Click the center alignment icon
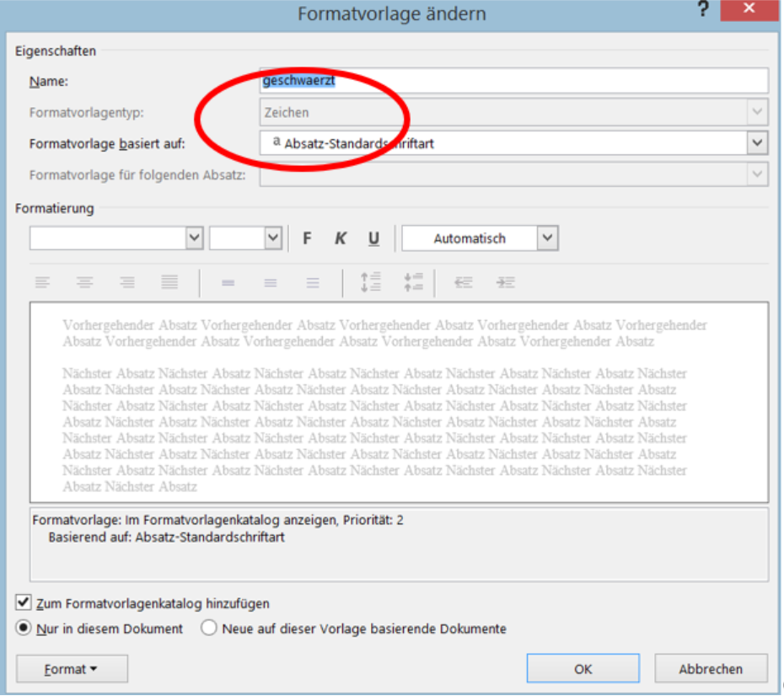The width and height of the screenshot is (784, 696). click(x=84, y=283)
